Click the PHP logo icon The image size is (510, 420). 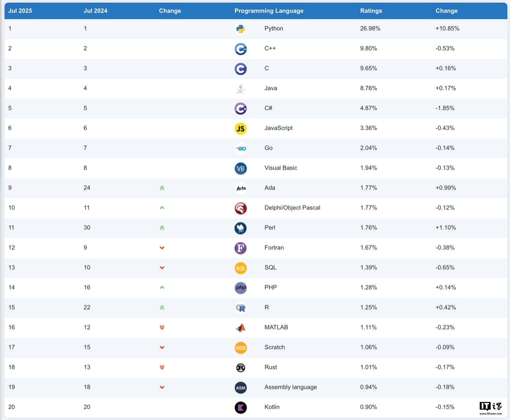240,288
